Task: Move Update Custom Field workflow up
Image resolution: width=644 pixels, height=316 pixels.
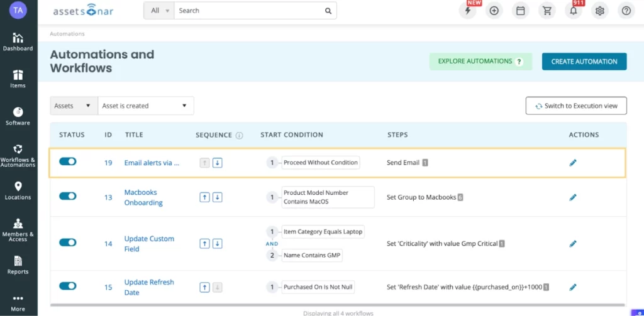Action: (x=204, y=244)
